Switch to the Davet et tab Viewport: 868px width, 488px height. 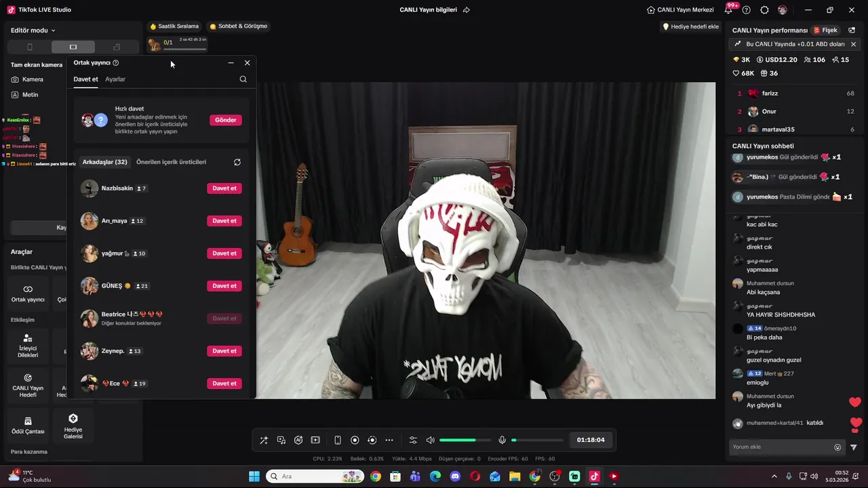click(x=85, y=79)
